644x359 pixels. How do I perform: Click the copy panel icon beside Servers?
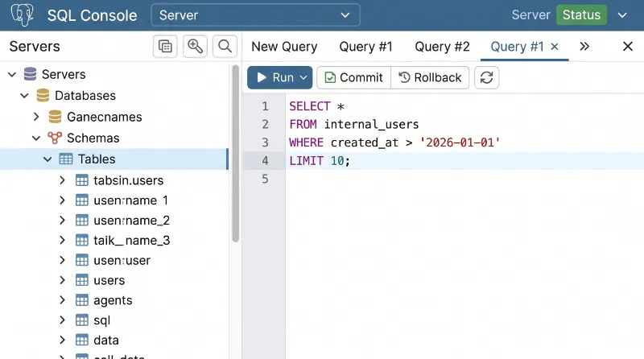tap(165, 47)
